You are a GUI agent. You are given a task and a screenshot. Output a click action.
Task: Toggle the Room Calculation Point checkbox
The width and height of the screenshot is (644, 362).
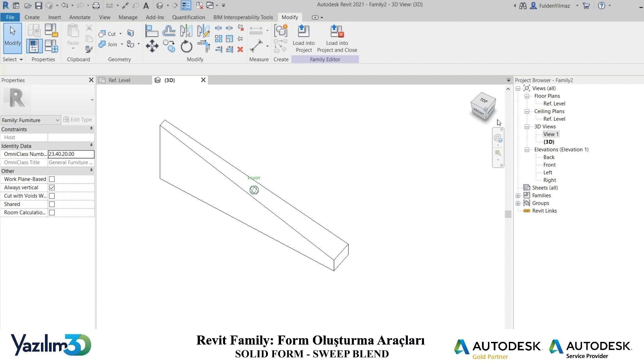pyautogui.click(x=52, y=213)
